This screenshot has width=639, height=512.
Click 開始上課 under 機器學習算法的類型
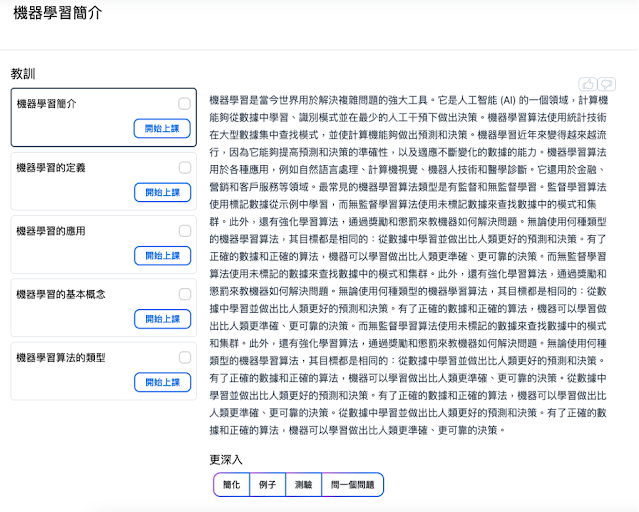coord(163,382)
